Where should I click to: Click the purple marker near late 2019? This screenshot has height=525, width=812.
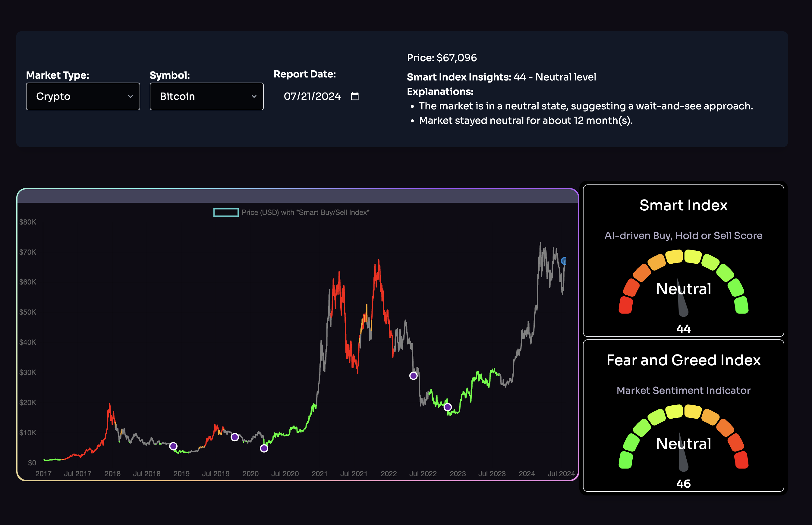pos(234,437)
